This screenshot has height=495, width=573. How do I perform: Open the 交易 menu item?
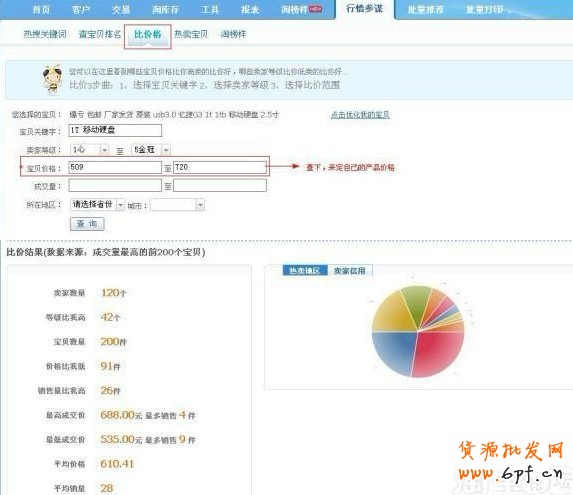click(x=121, y=9)
